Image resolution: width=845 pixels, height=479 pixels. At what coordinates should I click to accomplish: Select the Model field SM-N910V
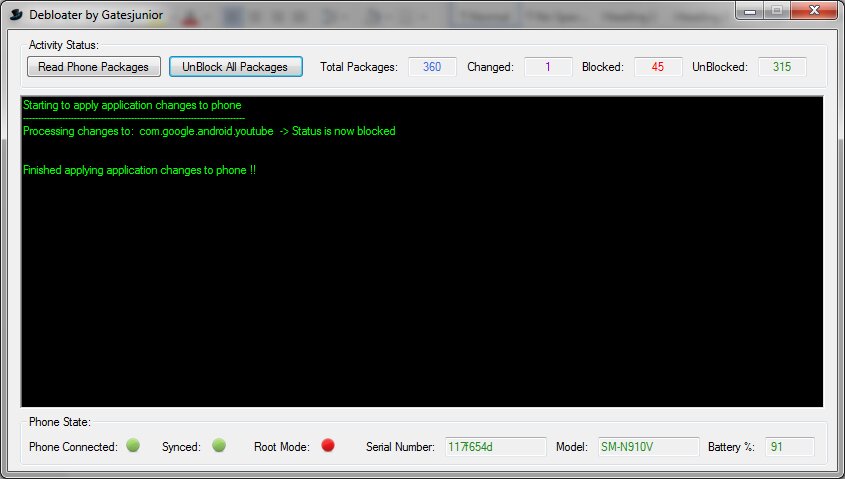point(648,447)
